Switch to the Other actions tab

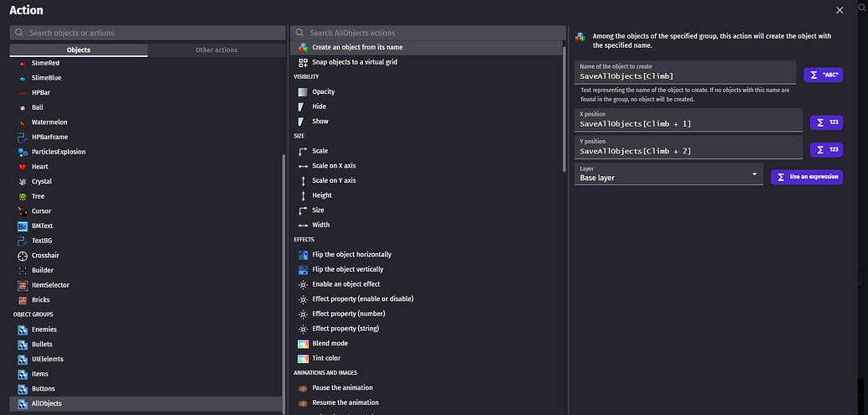pyautogui.click(x=216, y=50)
